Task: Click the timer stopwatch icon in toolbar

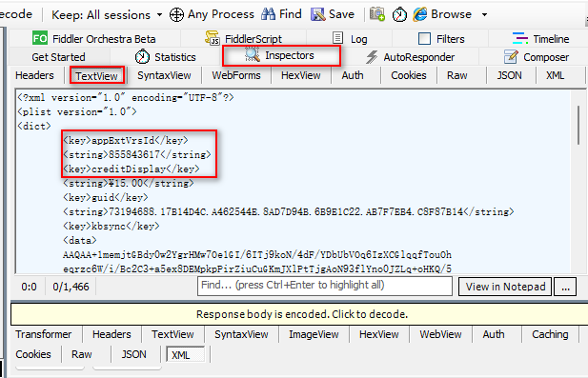Action: [399, 14]
